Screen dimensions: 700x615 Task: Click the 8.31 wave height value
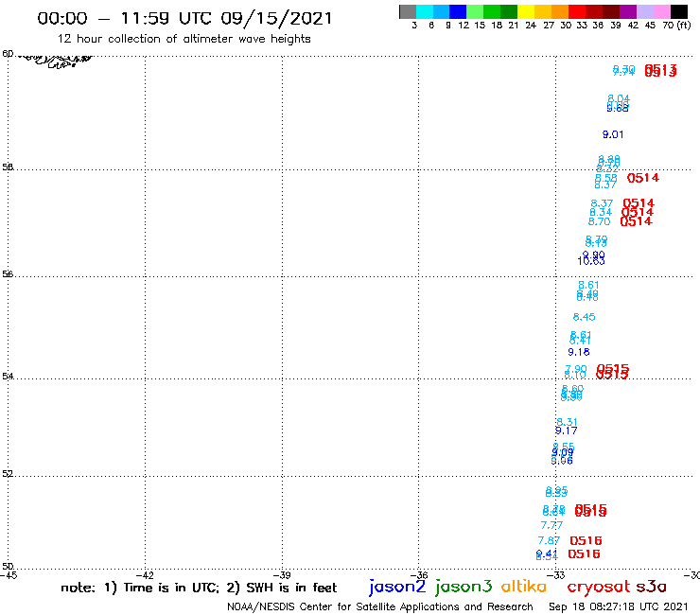pos(567,422)
